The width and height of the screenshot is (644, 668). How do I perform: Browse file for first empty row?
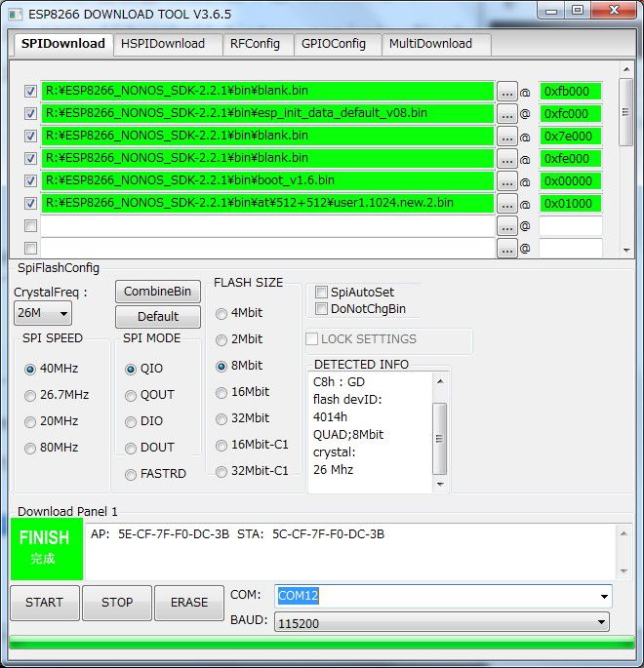point(506,226)
